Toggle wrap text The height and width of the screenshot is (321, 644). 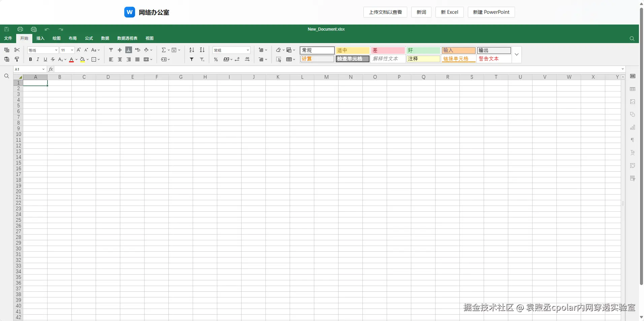point(137,50)
